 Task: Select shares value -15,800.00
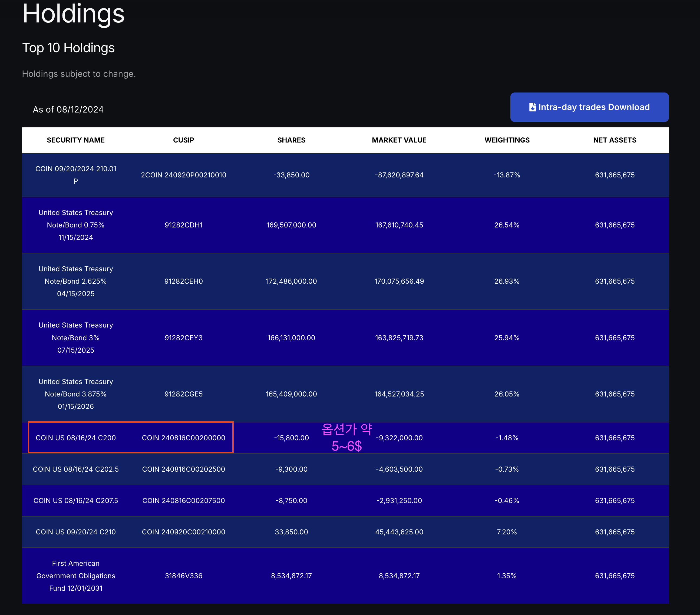[291, 438]
